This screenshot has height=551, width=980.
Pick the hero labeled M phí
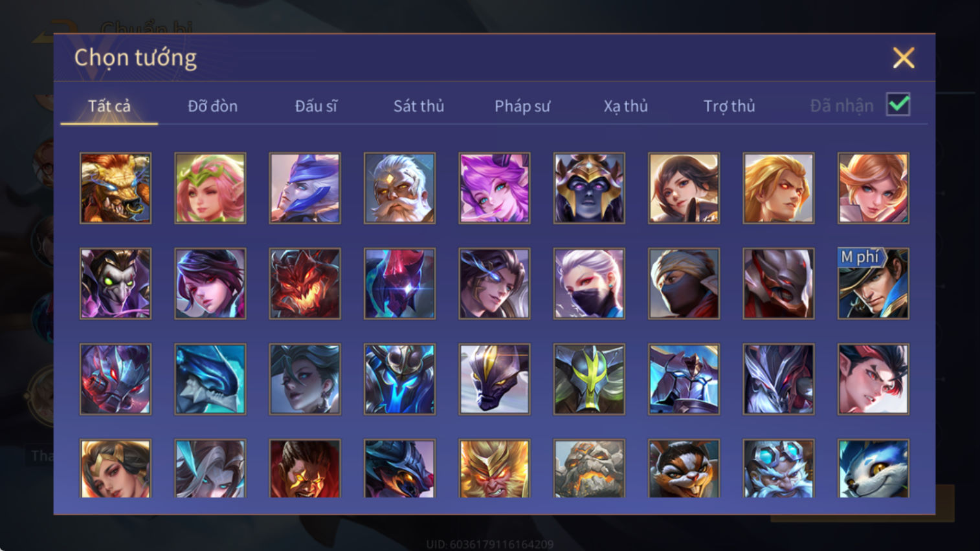[x=873, y=283]
